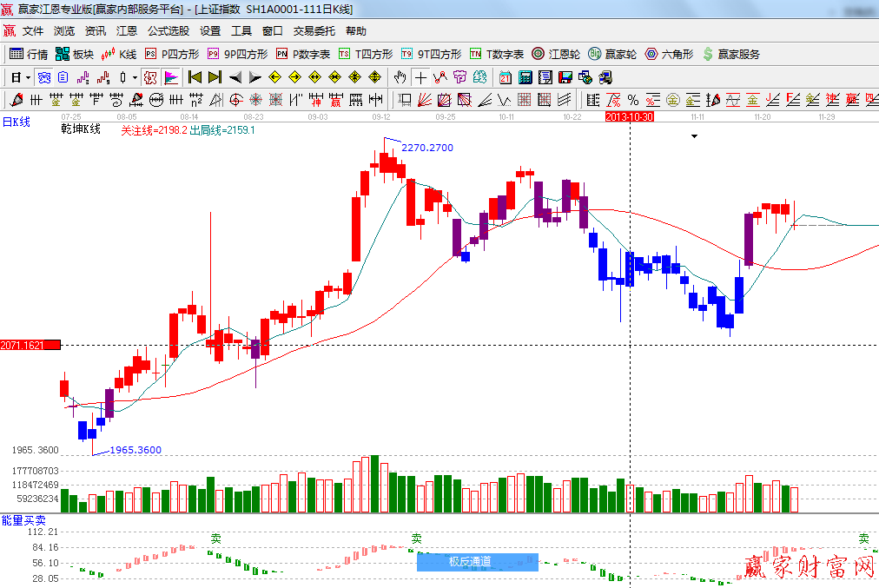Click the 2013-10-30 date marker on timeline
The image size is (879, 588).
click(x=629, y=116)
